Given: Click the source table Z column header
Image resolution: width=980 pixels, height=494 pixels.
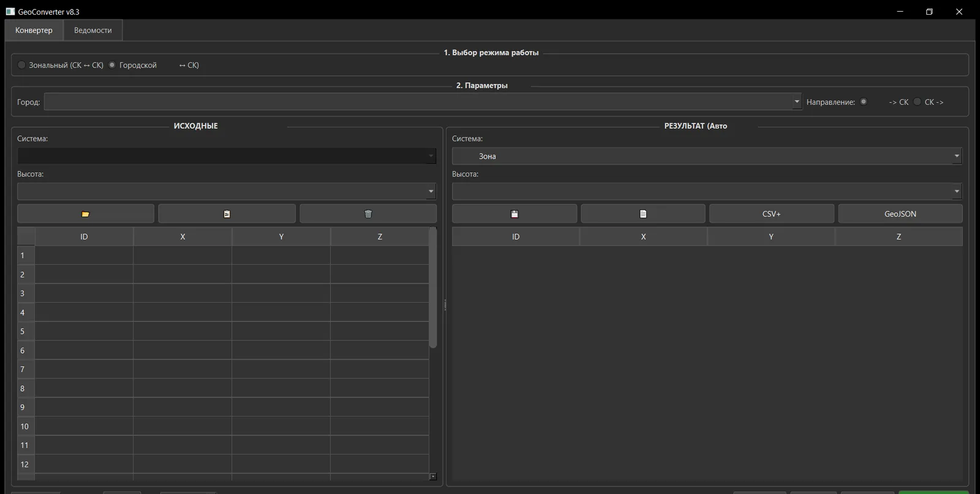Looking at the screenshot, I should pyautogui.click(x=380, y=237).
